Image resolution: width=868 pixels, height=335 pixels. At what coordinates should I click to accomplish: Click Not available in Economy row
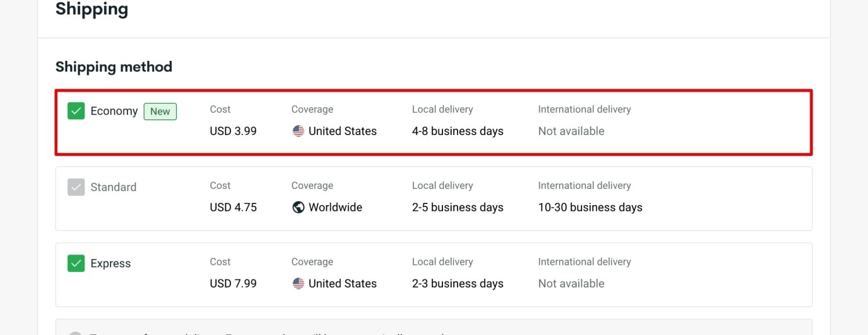tap(572, 131)
